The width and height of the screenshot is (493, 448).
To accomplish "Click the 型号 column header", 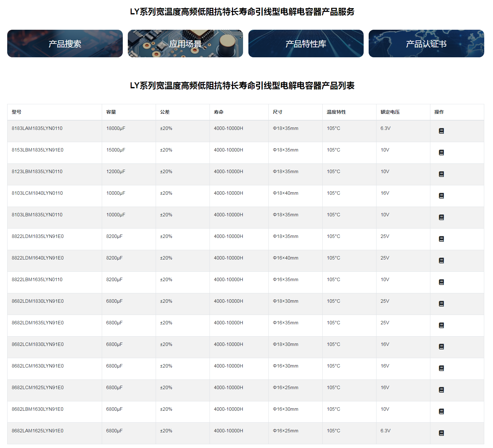I will pos(17,112).
